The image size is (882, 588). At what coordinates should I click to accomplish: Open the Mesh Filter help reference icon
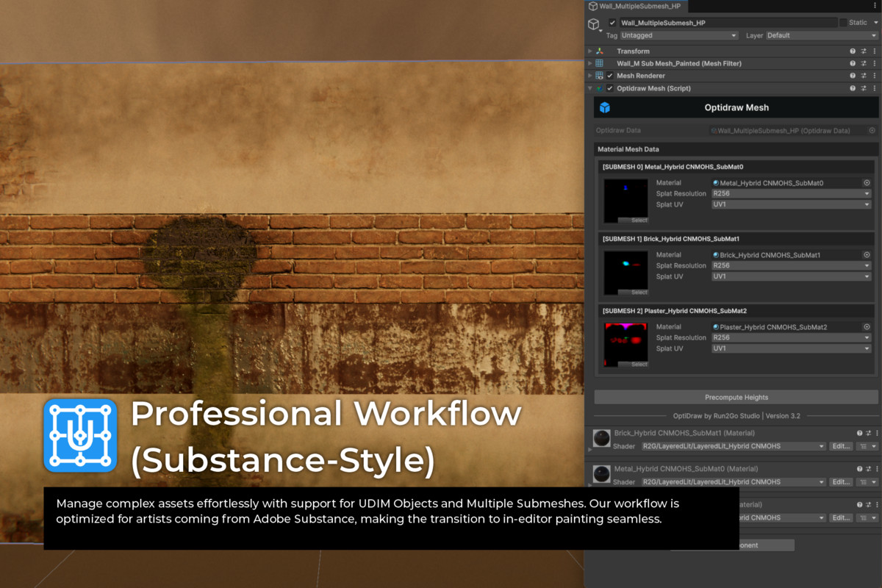tap(853, 64)
